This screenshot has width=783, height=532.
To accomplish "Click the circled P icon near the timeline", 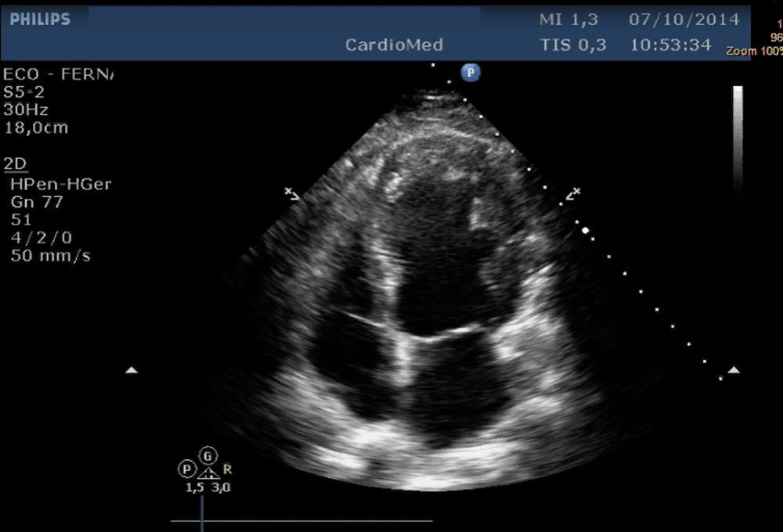I will point(186,469).
